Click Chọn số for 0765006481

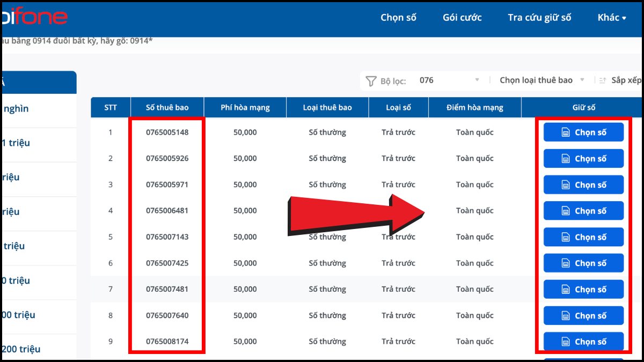coord(583,211)
